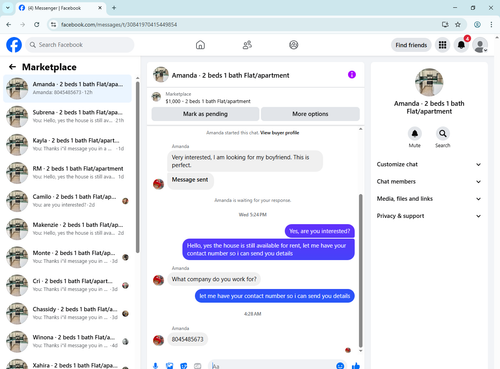
Task: Click chat header title Amanda - 2 beds
Action: 230,75
